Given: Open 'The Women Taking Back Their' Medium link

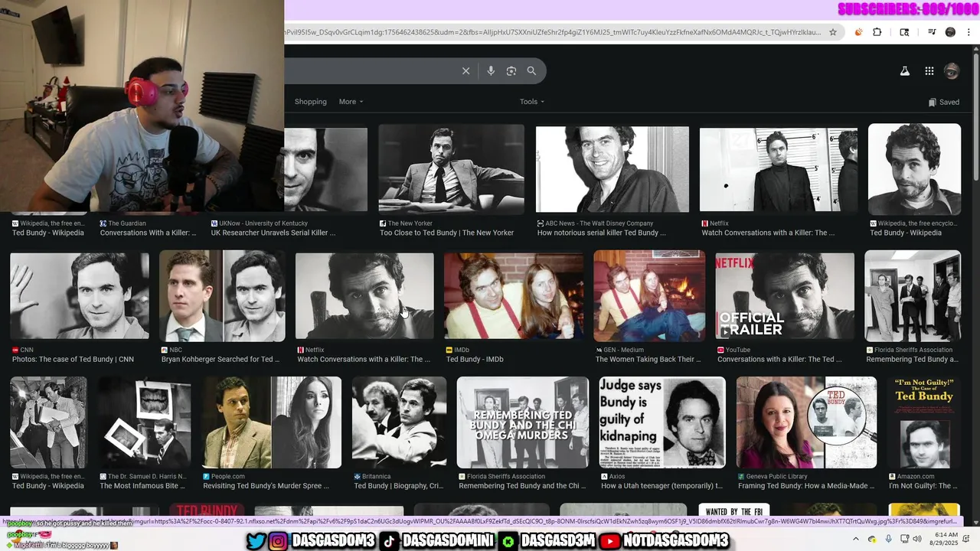Looking at the screenshot, I should (x=648, y=359).
